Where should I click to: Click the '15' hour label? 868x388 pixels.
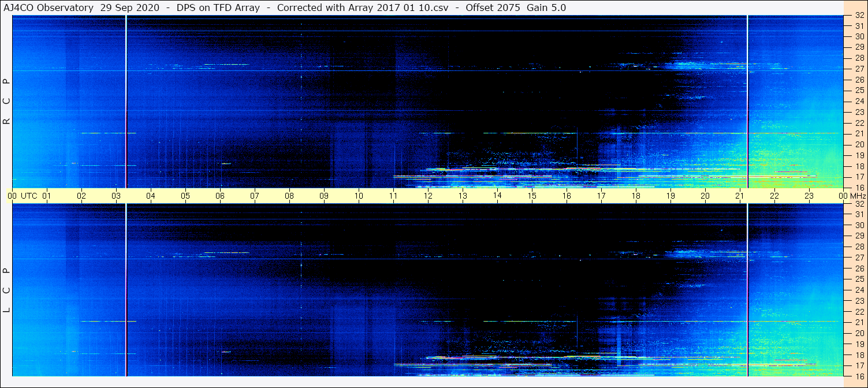point(532,196)
